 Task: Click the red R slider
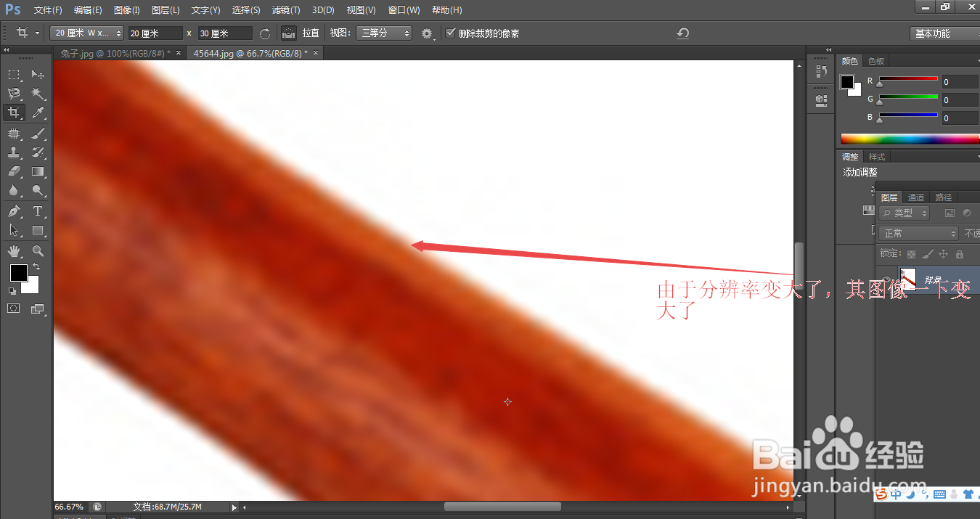[x=907, y=78]
